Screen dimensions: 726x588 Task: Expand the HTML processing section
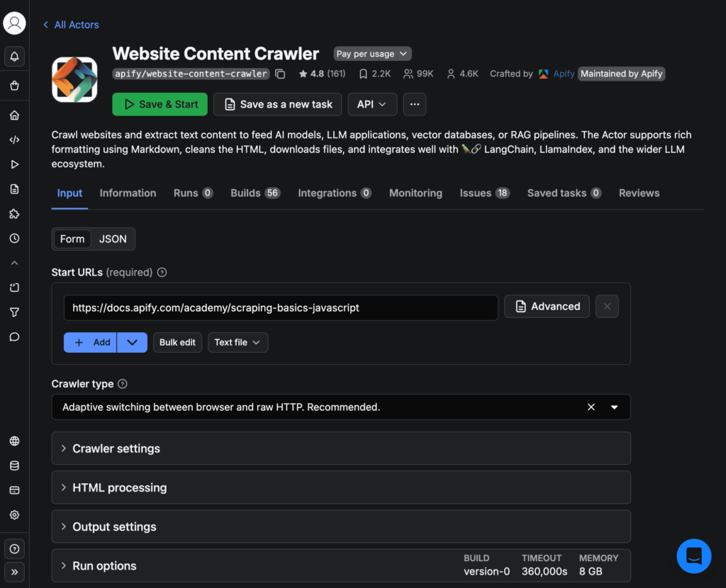click(341, 487)
